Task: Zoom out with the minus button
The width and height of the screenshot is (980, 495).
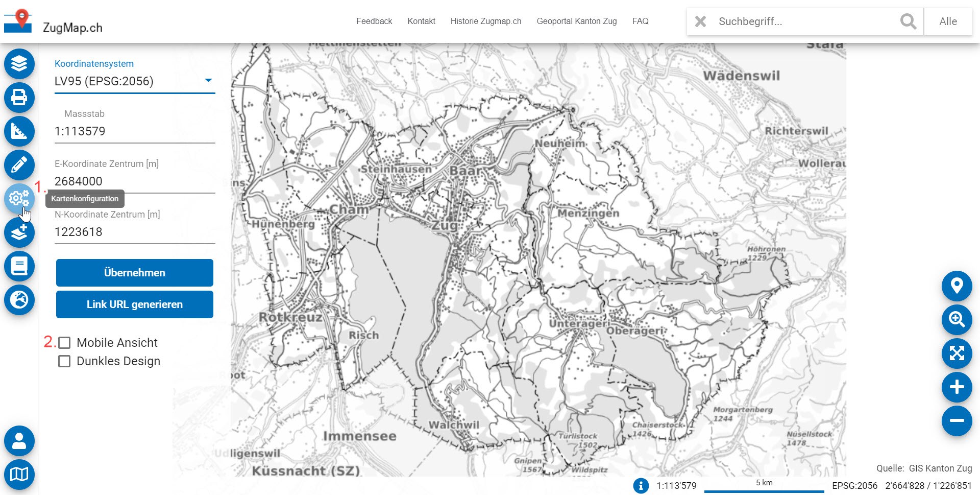Action: click(x=957, y=421)
